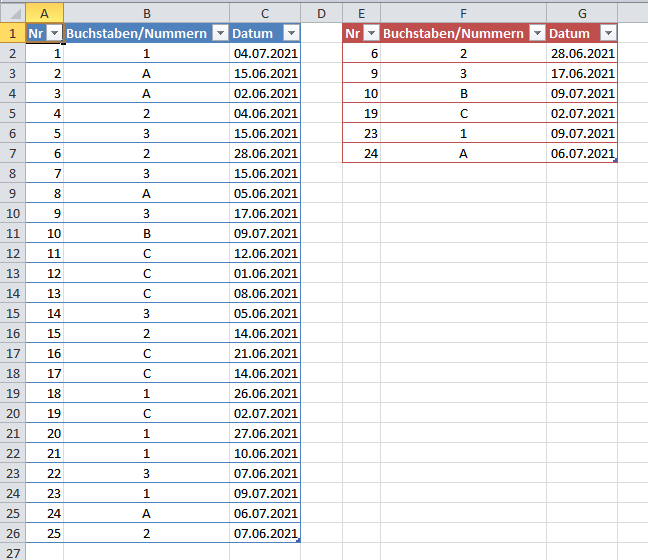Open the Nr filter dropdown in red table

click(372, 33)
